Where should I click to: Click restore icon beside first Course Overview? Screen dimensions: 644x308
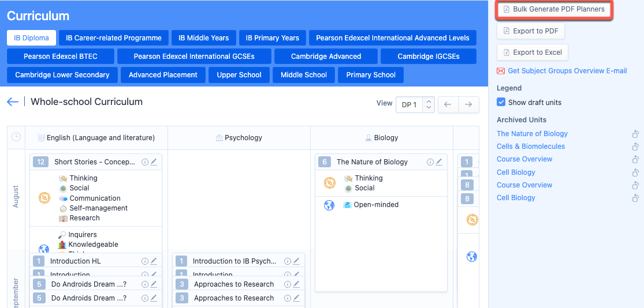[x=635, y=159]
